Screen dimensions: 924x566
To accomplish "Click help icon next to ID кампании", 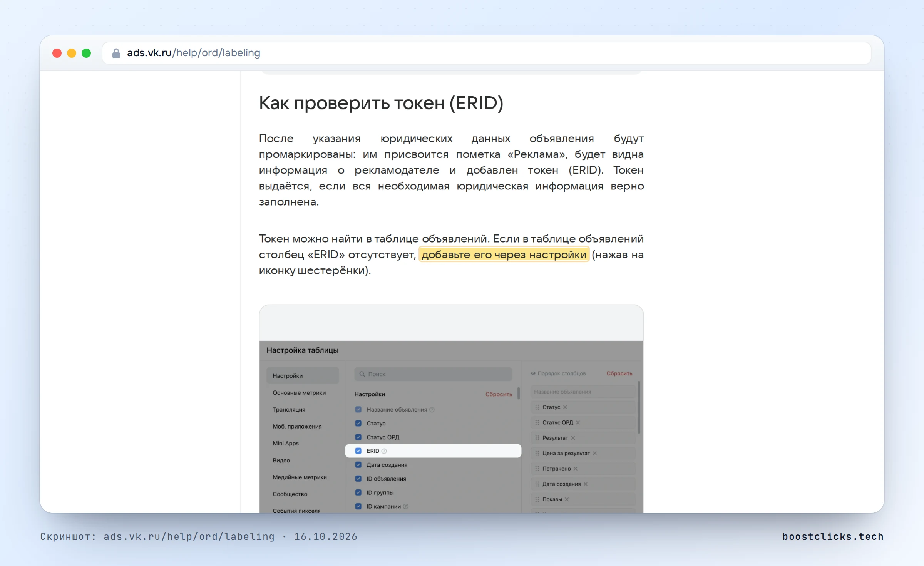I will [405, 506].
